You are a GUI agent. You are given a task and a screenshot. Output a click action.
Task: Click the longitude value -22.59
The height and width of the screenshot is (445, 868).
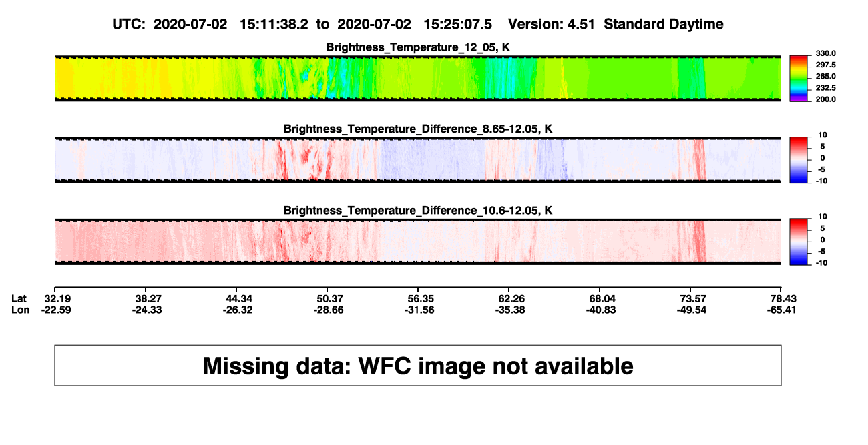[x=56, y=310]
